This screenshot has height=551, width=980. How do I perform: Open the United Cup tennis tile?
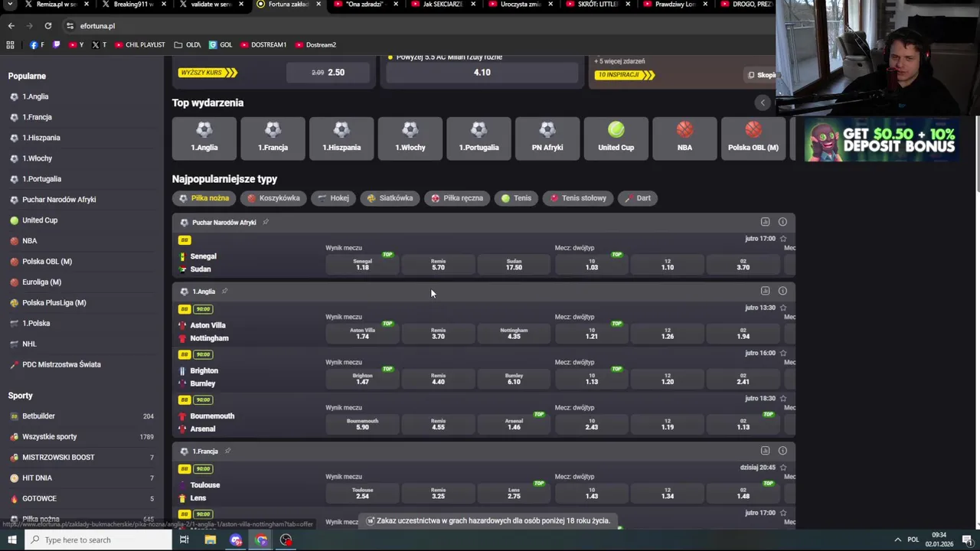pos(616,138)
